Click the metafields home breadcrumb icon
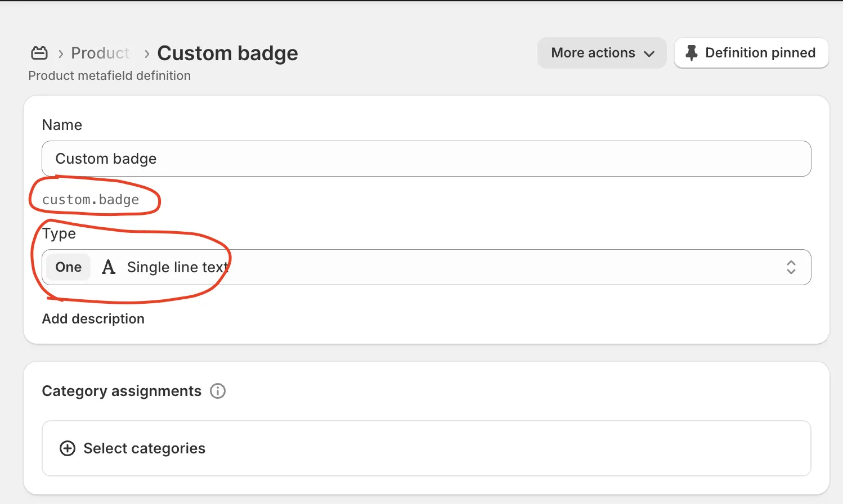This screenshot has height=504, width=843. point(39,53)
